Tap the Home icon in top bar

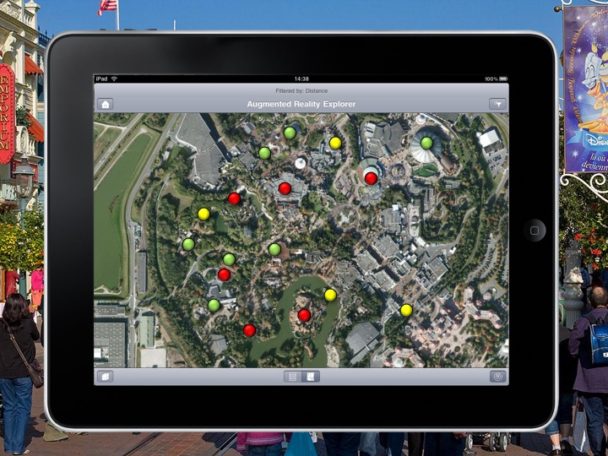click(106, 104)
